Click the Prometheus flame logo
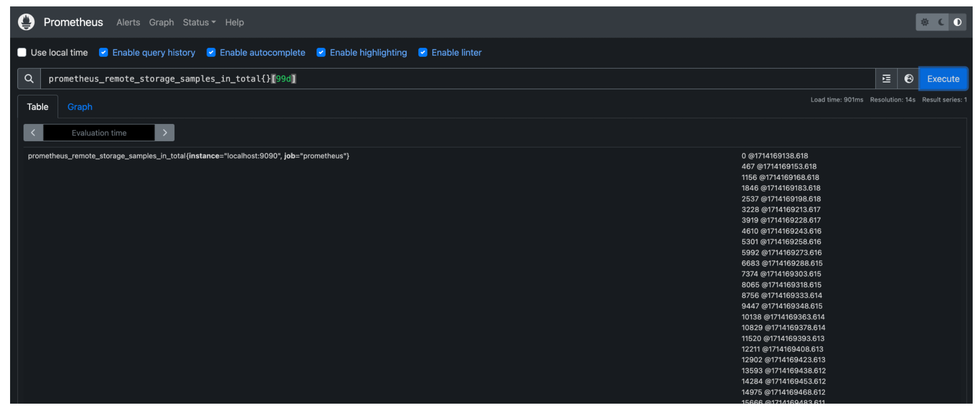980x411 pixels. coord(26,22)
